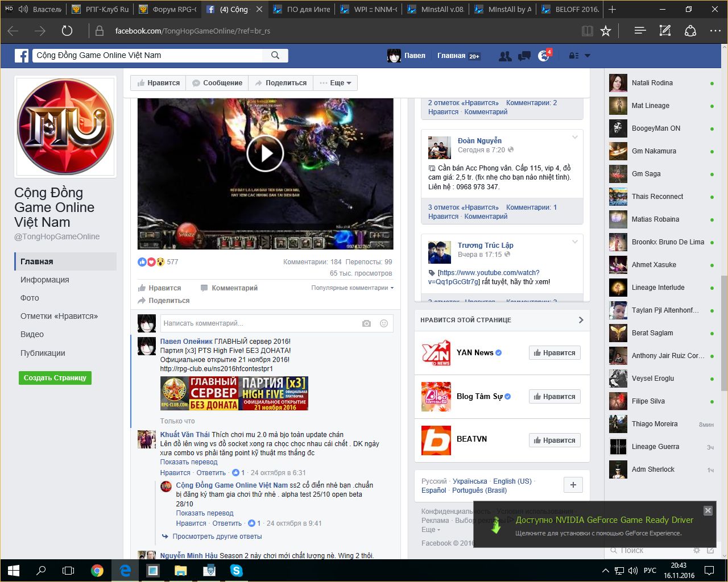
Task: Open a new browser tab
Action: [613, 9]
